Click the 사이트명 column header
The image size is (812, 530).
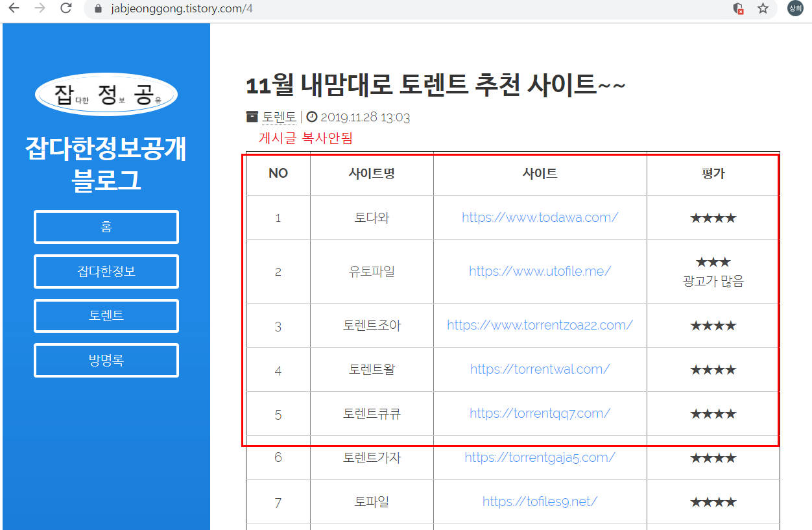click(372, 173)
